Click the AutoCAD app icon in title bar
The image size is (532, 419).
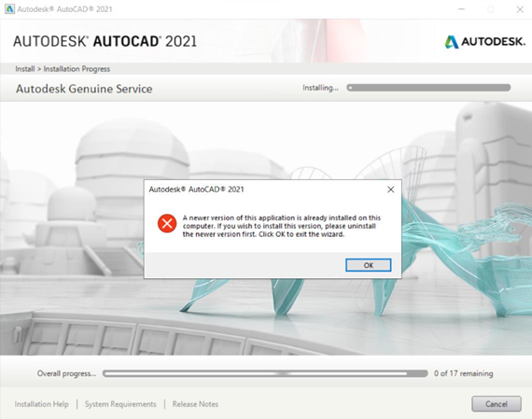9,9
